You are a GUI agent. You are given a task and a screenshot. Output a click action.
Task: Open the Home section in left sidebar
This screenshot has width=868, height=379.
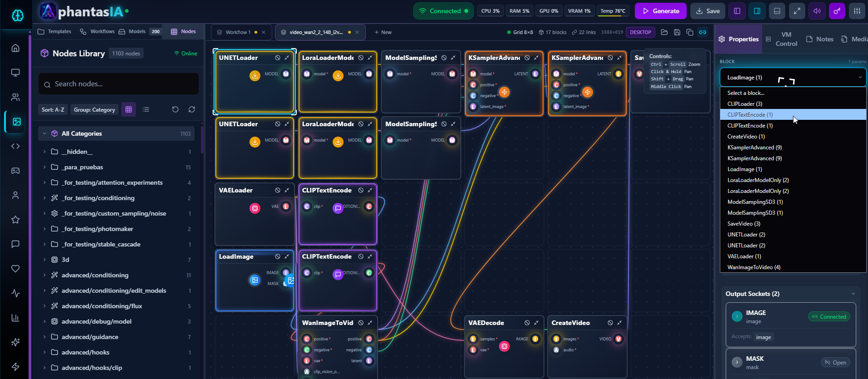point(15,48)
